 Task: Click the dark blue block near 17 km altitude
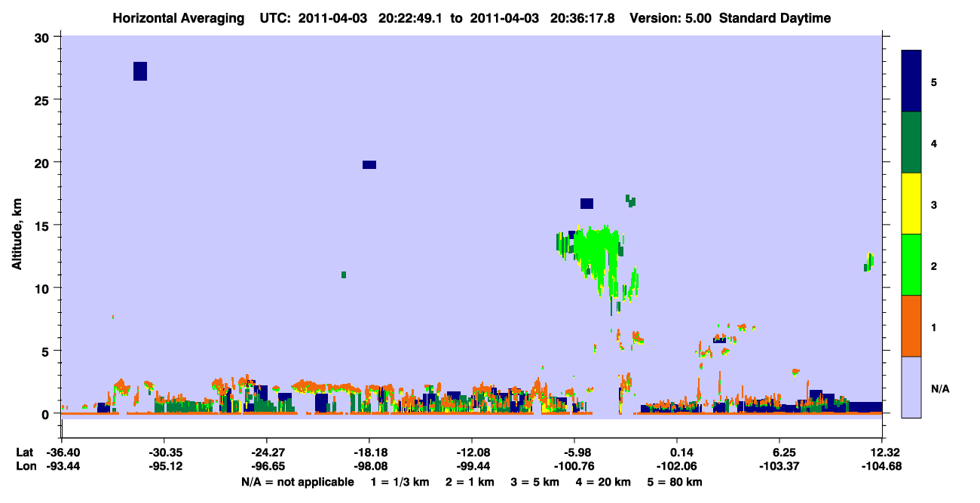point(587,204)
